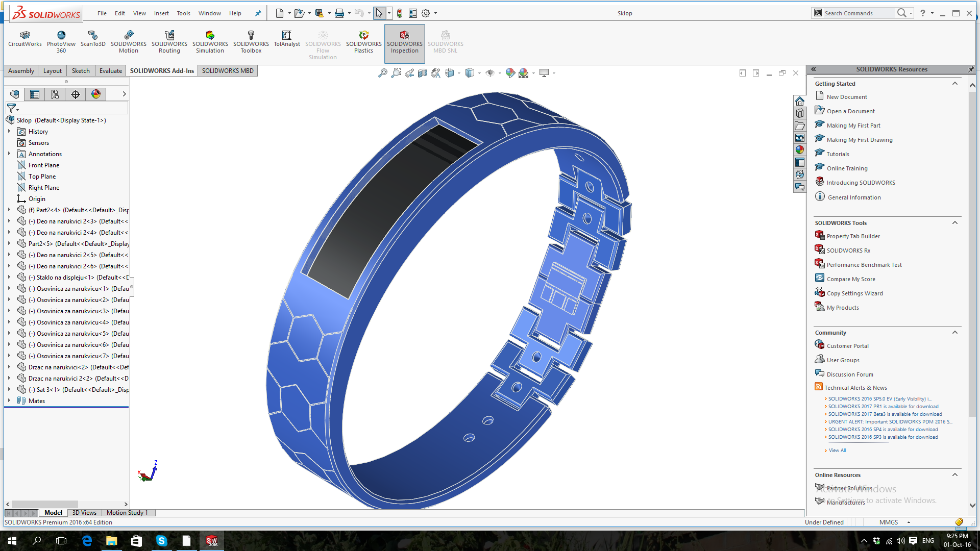Toggle SOLIDWORKS Inspection add-in button
980x551 pixels.
click(x=404, y=42)
